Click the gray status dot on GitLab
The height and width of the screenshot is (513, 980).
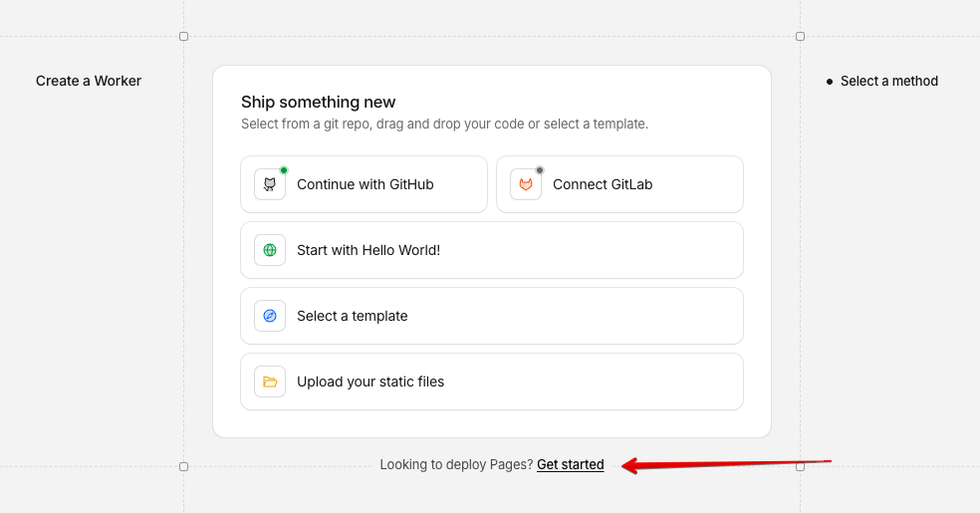[x=540, y=170]
